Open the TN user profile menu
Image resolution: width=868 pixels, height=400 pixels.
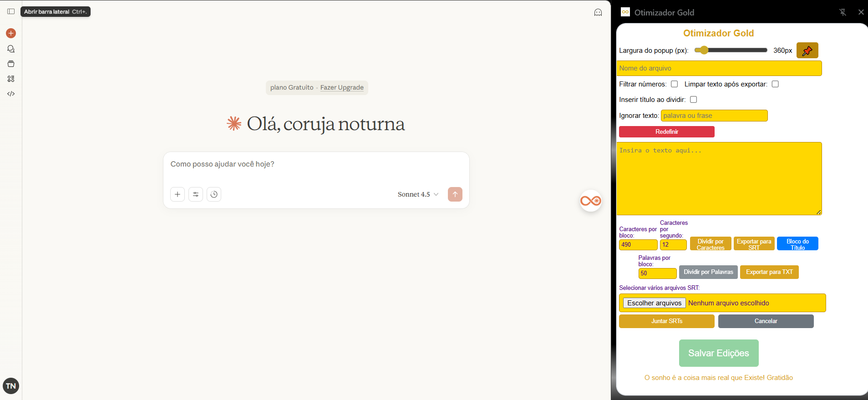pyautogui.click(x=11, y=386)
